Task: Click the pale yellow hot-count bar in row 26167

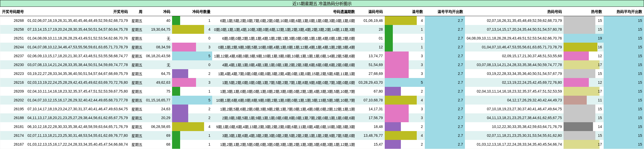Action: [x=582, y=144]
